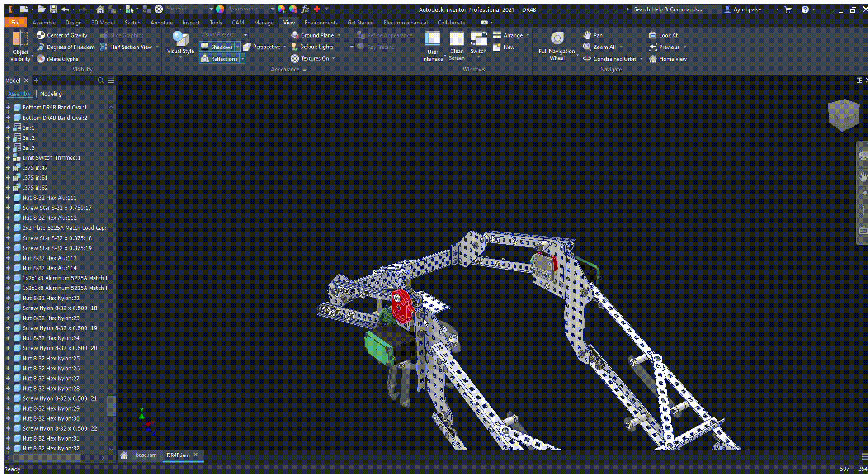Image resolution: width=868 pixels, height=474 pixels.
Task: Activate Half Section View
Action: tap(126, 47)
